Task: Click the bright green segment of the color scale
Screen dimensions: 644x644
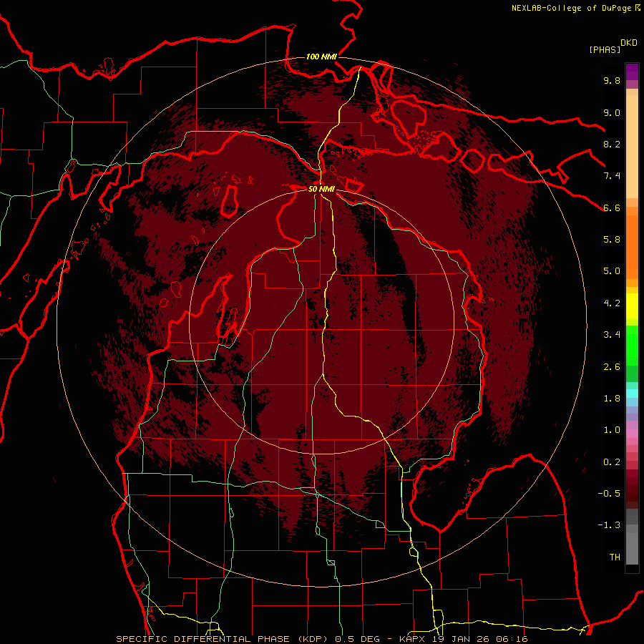Action: [632, 346]
